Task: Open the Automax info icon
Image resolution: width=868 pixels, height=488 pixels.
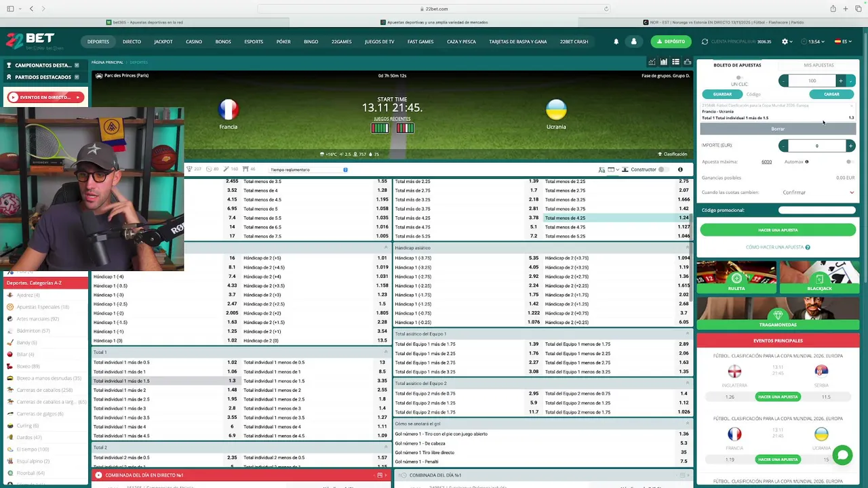Action: coord(806,162)
